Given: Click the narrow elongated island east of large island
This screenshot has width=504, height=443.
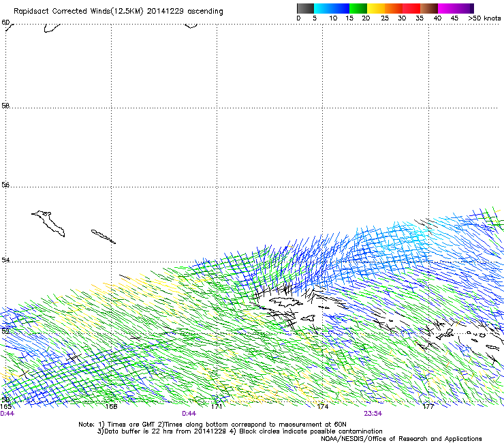Looking at the screenshot, I should (x=103, y=236).
